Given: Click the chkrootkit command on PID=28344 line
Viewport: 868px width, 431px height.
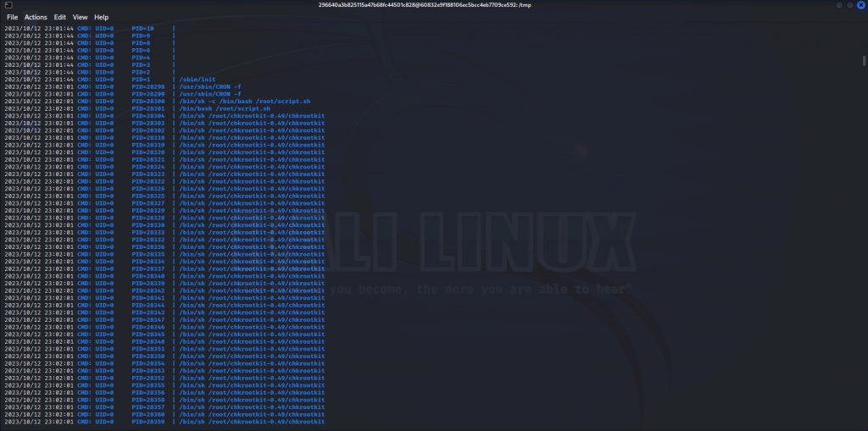Looking at the screenshot, I should pos(252,305).
